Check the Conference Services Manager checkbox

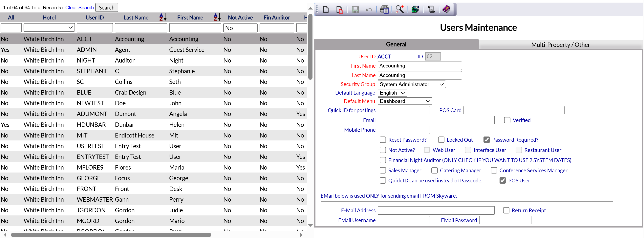point(494,170)
